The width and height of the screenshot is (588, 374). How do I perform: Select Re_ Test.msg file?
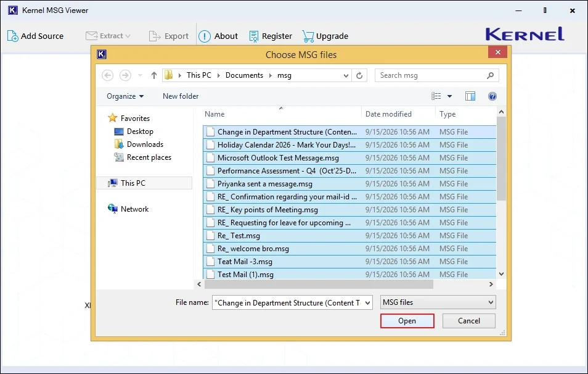(349, 236)
